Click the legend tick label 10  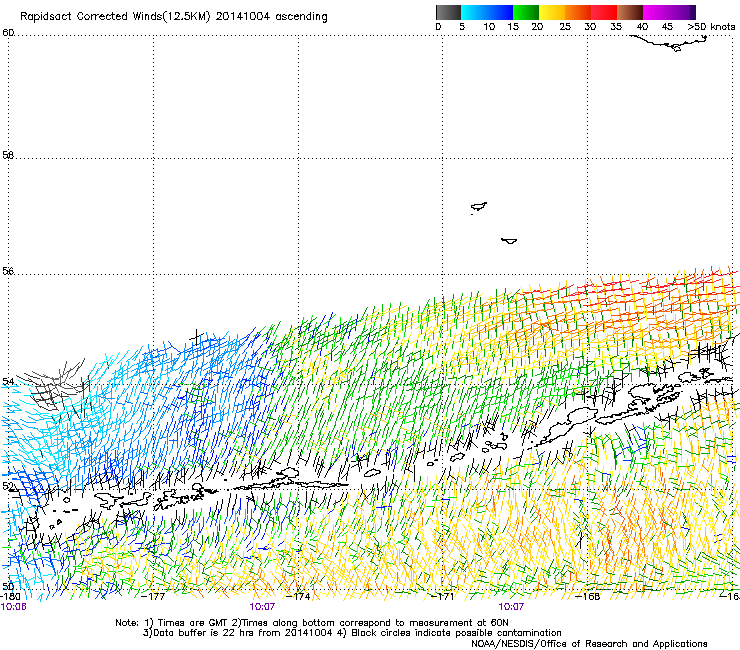point(489,27)
